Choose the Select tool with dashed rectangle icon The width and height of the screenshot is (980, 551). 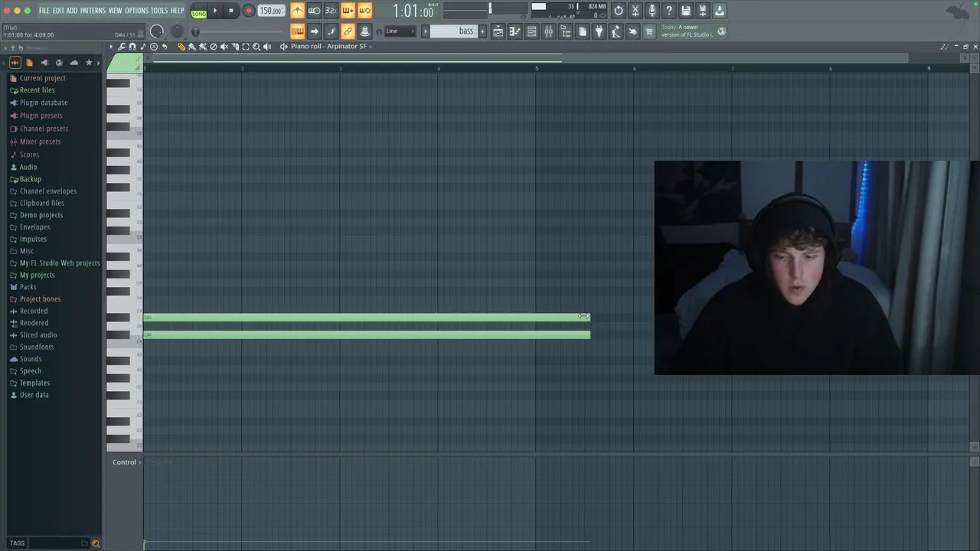click(246, 47)
